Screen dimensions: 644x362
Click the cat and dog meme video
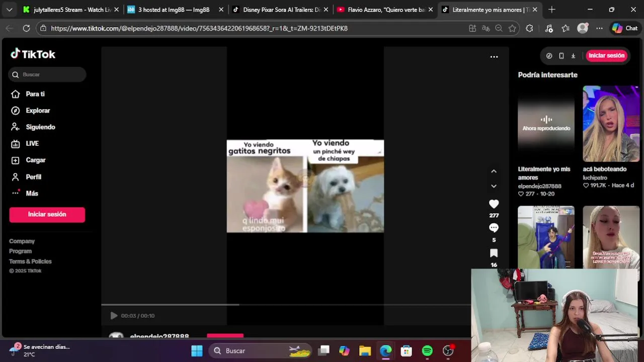pos(305,186)
